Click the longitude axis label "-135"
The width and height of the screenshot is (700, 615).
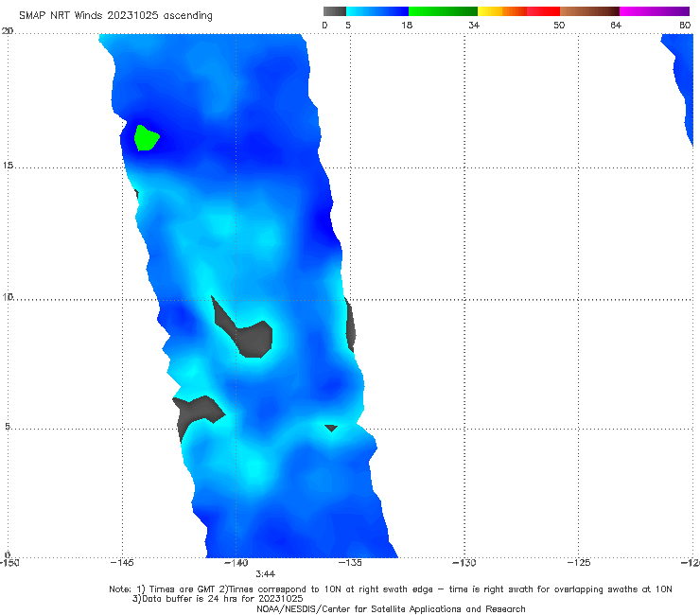(350, 562)
